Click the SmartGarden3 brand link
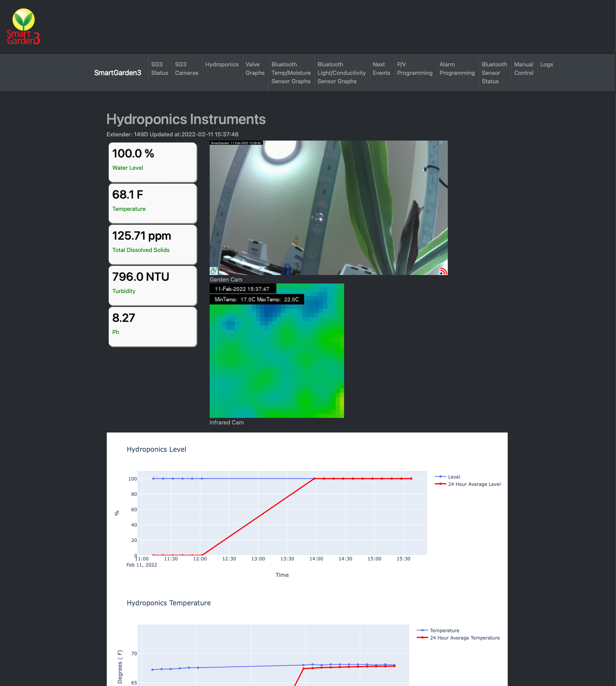 [x=118, y=73]
